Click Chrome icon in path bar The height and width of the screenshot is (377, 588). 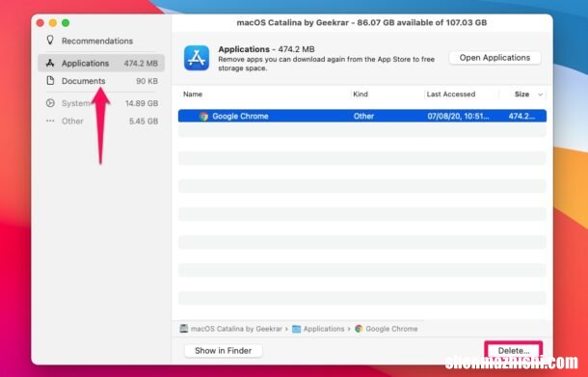pos(359,329)
